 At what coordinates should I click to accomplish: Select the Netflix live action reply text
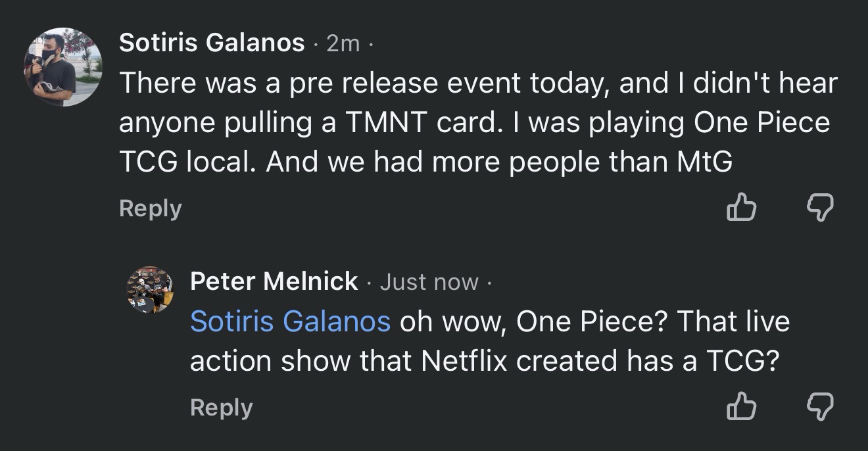pos(489,341)
